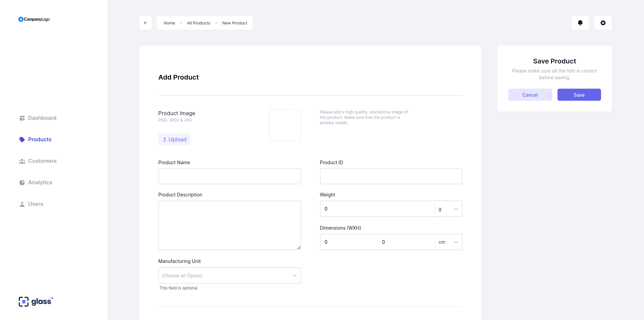Screen dimensions: 644x320
Task: Open settings using the gear icon
Action: click(x=603, y=22)
